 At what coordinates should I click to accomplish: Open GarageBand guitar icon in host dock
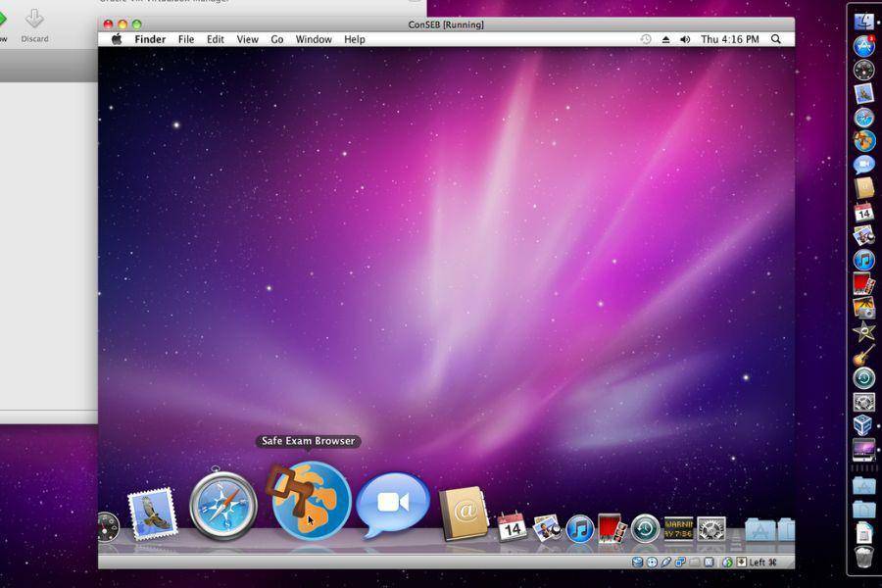(x=864, y=355)
